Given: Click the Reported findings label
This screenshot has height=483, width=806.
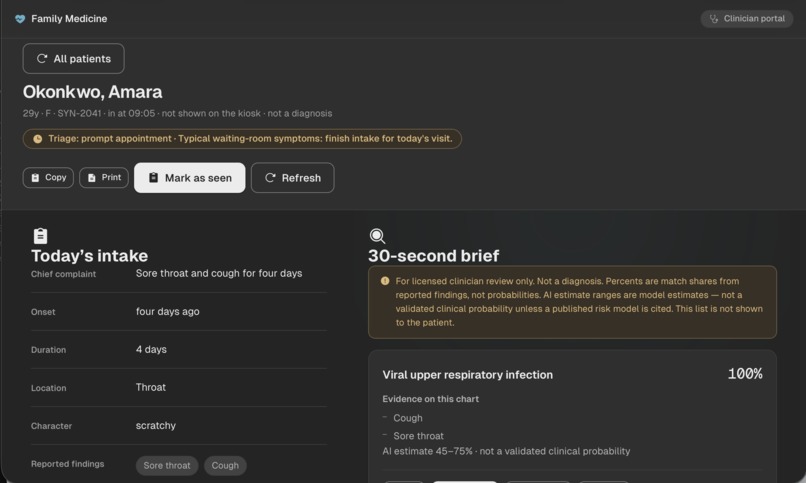Looking at the screenshot, I should (67, 464).
